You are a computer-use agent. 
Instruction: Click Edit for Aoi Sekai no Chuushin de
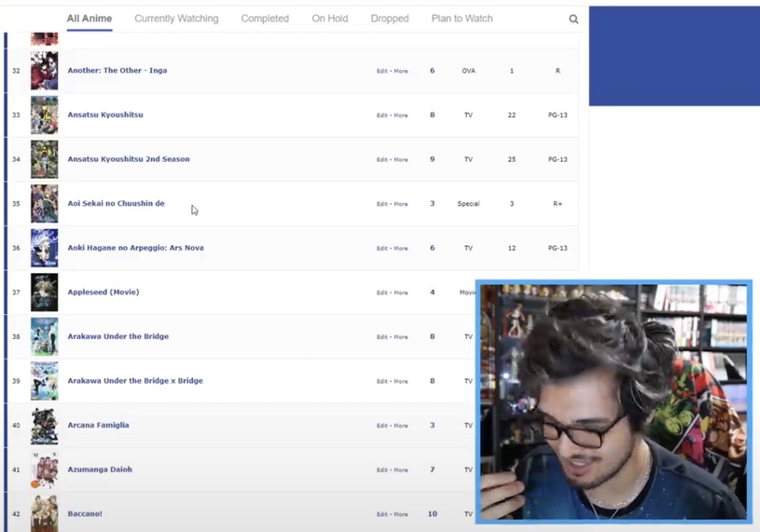(x=381, y=204)
